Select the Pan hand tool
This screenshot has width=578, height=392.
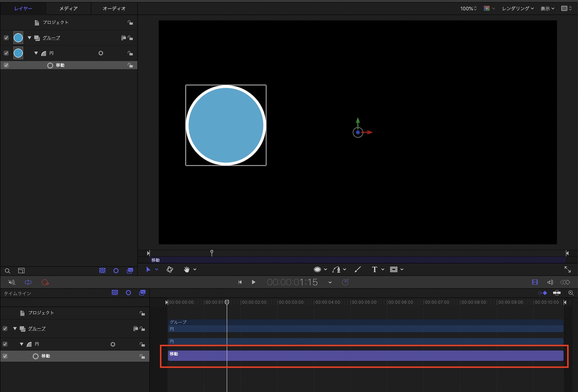tap(187, 270)
